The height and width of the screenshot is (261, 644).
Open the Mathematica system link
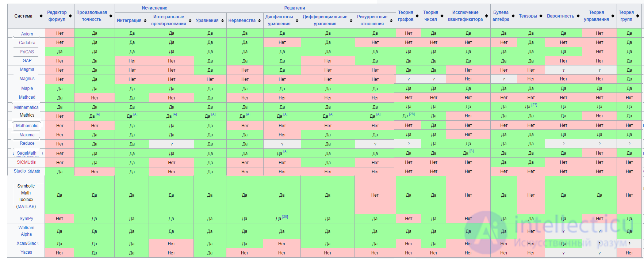pyautogui.click(x=26, y=107)
